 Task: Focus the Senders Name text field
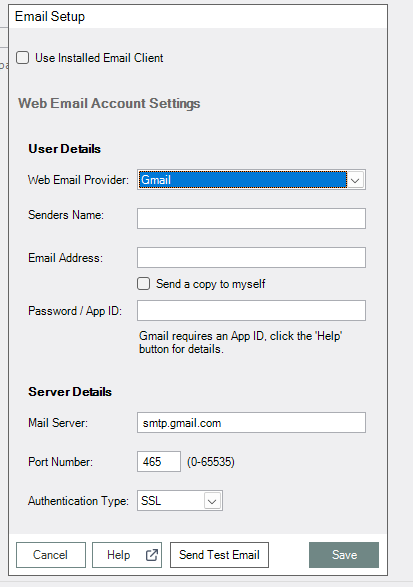251,219
